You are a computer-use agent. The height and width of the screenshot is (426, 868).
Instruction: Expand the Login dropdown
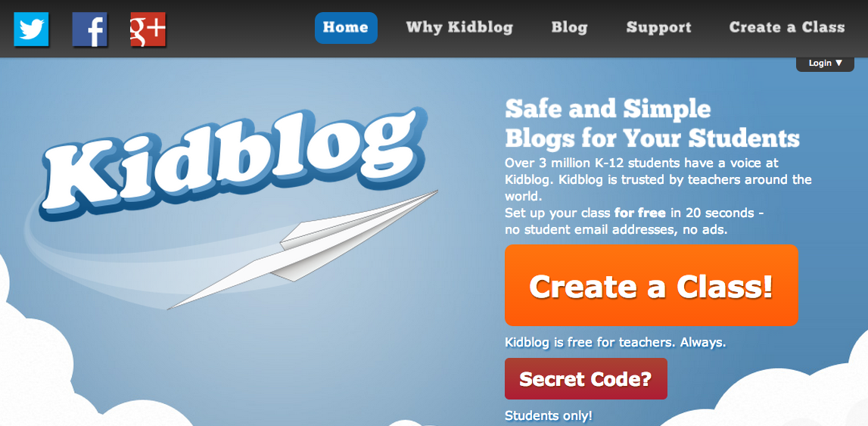pos(825,63)
